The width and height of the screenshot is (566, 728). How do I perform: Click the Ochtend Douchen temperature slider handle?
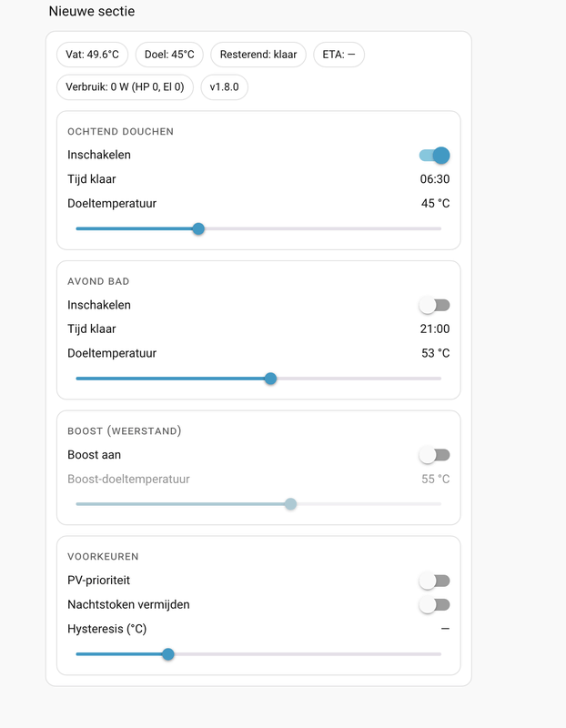pos(198,228)
